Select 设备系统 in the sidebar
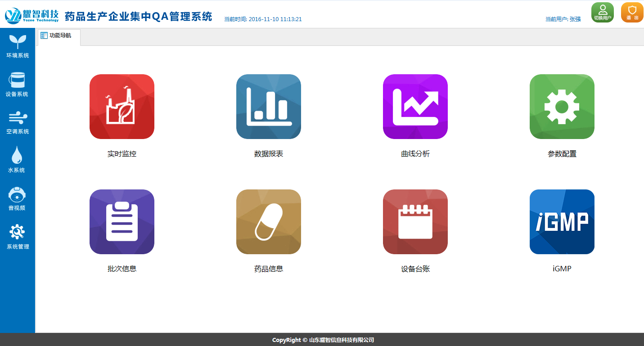The height and width of the screenshot is (346, 644). click(x=18, y=85)
